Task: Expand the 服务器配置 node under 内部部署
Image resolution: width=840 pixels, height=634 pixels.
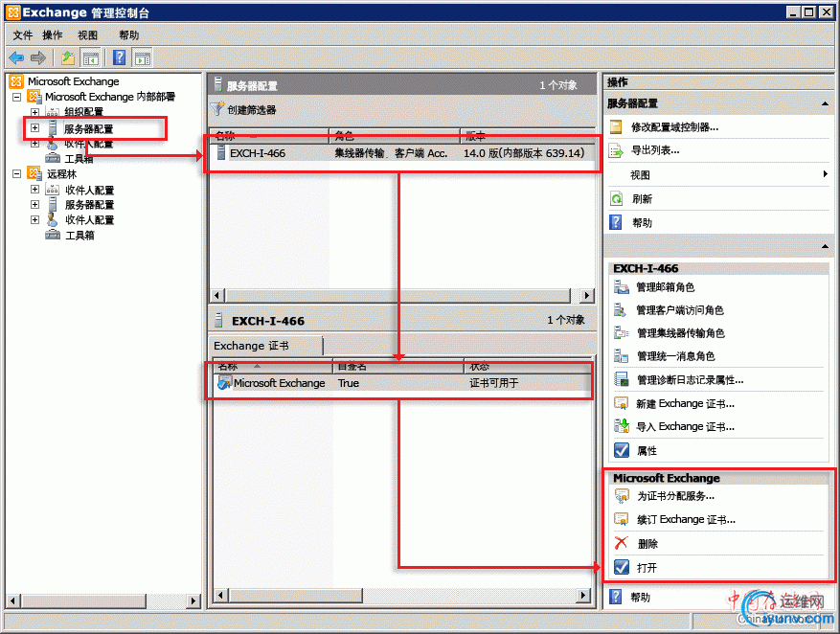Action: (x=34, y=128)
